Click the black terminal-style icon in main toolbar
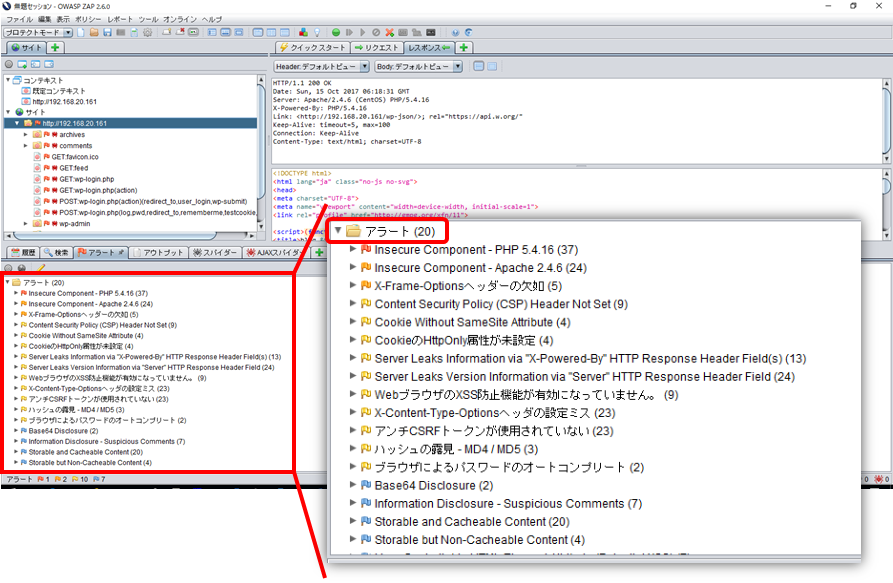This screenshot has height=583, width=893. coord(431,32)
